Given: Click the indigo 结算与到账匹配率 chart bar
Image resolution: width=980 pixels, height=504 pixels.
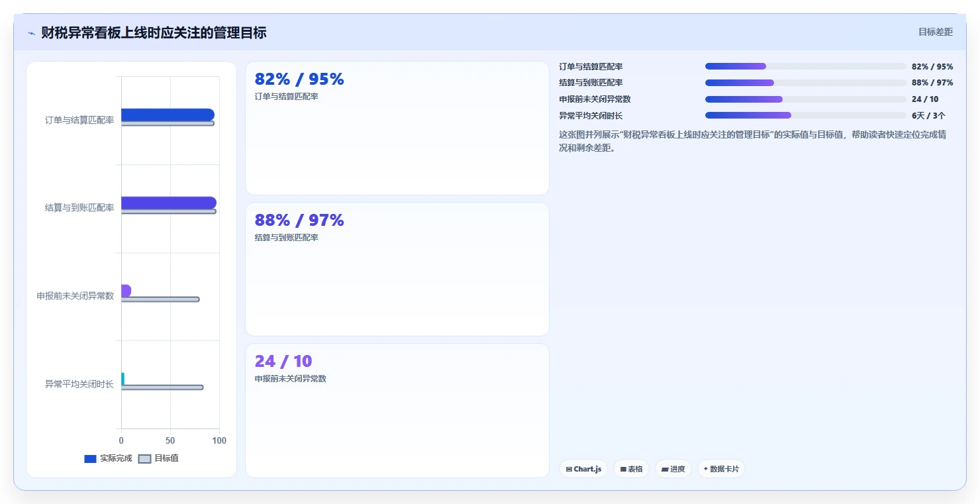Looking at the screenshot, I should [168, 203].
